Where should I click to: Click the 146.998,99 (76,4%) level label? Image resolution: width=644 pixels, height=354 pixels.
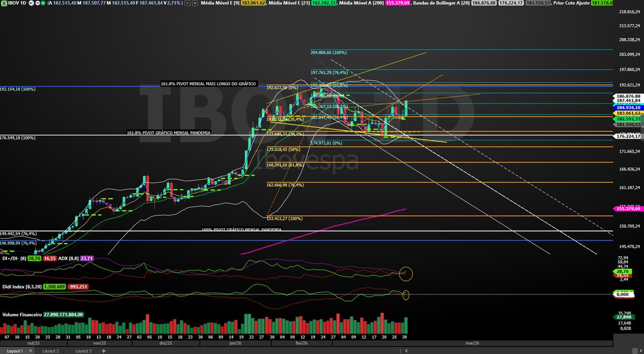18,243
